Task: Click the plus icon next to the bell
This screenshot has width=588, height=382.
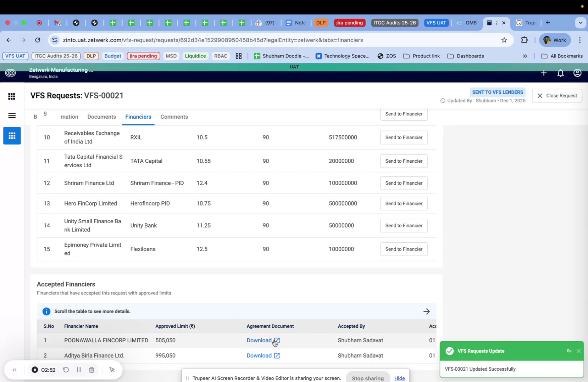Action: [x=543, y=73]
